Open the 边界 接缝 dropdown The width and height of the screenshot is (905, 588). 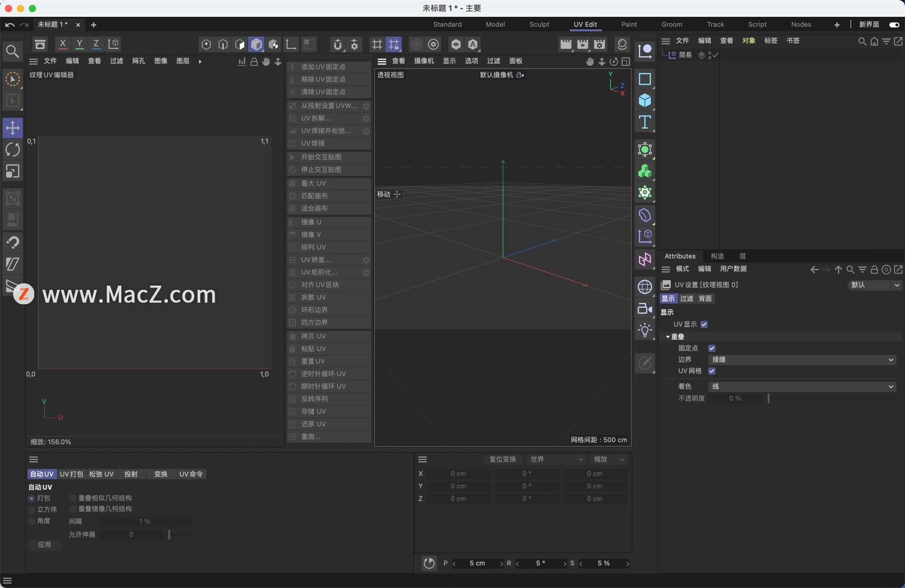tap(802, 360)
